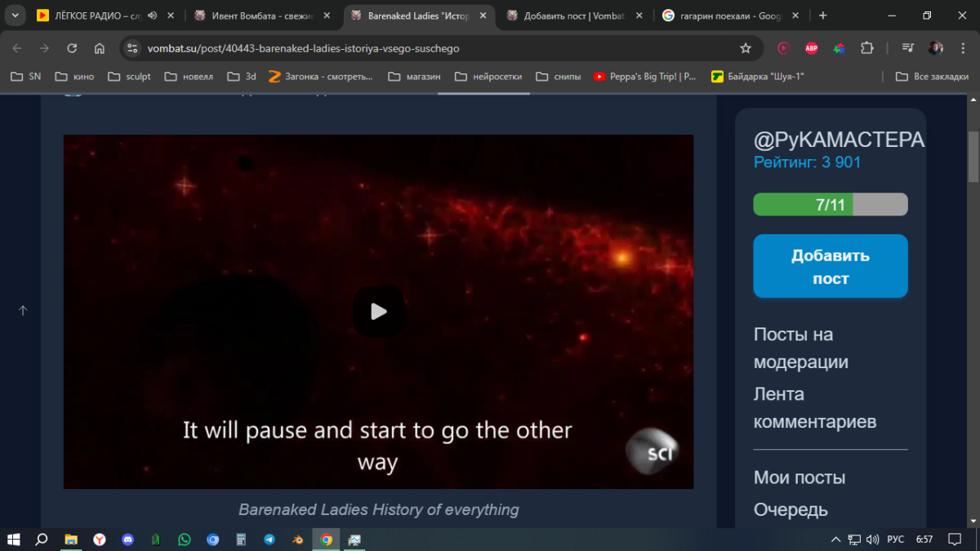Go to the browser home page
The height and width of the screenshot is (551, 980).
tap(100, 48)
